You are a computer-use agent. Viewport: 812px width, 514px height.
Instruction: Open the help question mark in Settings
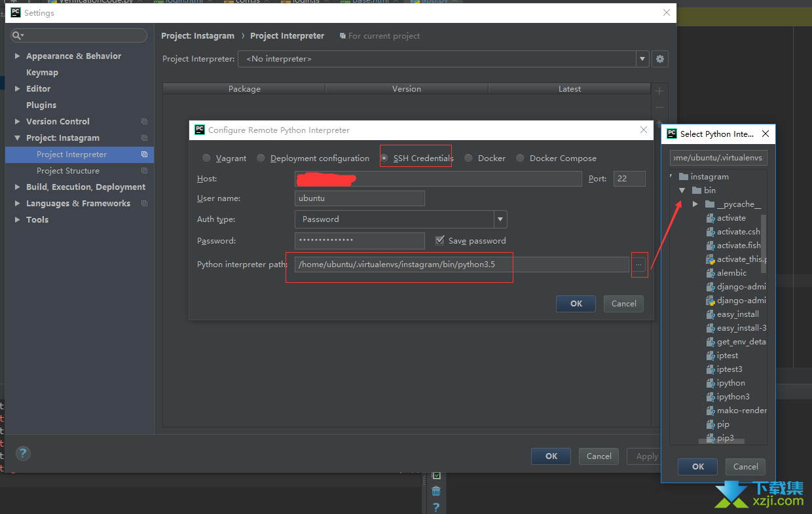[23, 453]
